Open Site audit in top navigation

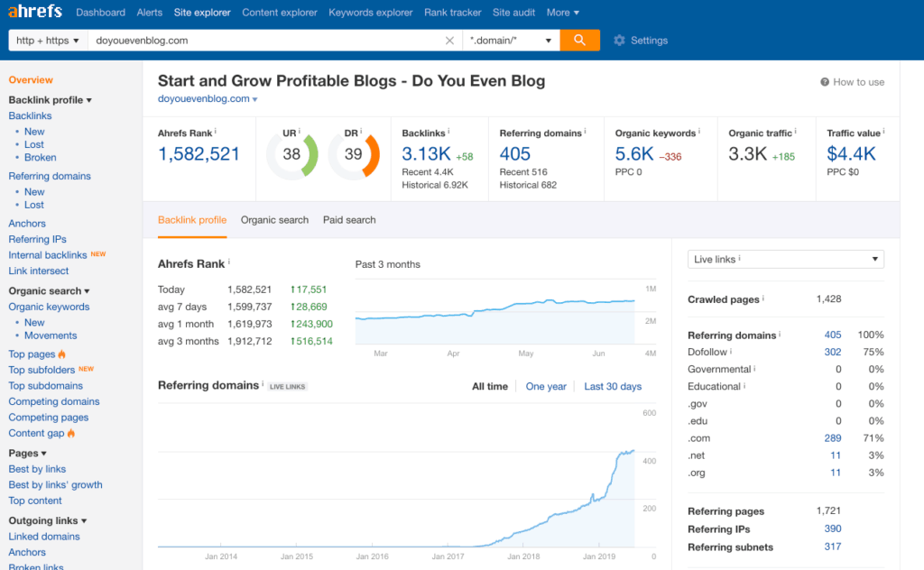click(513, 12)
